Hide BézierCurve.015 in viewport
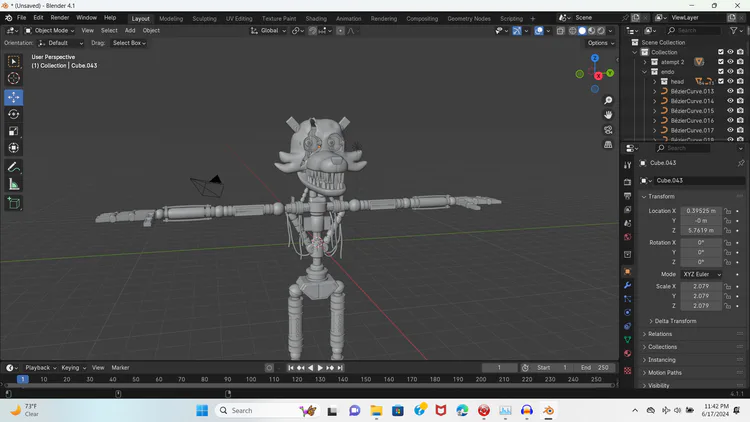 pyautogui.click(x=730, y=111)
